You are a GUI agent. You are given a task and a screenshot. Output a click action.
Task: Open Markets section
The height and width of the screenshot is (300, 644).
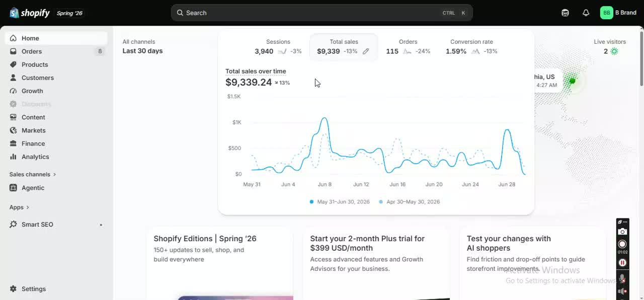click(x=56, y=130)
